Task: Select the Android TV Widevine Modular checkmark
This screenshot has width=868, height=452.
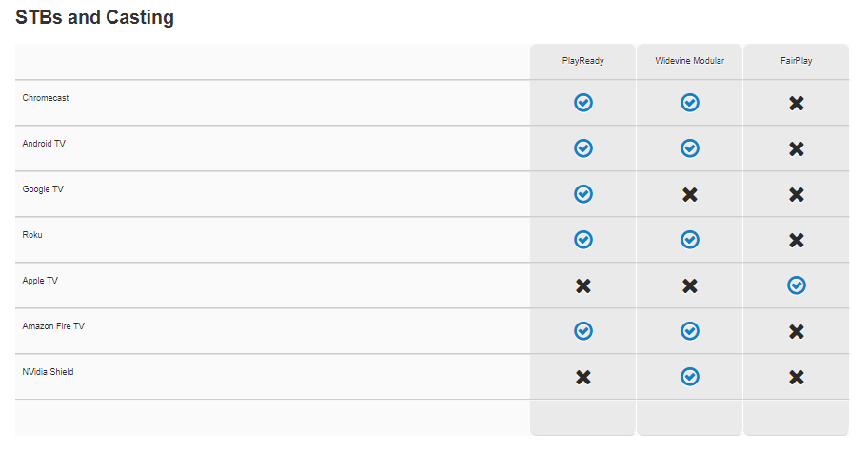Action: coord(690,148)
